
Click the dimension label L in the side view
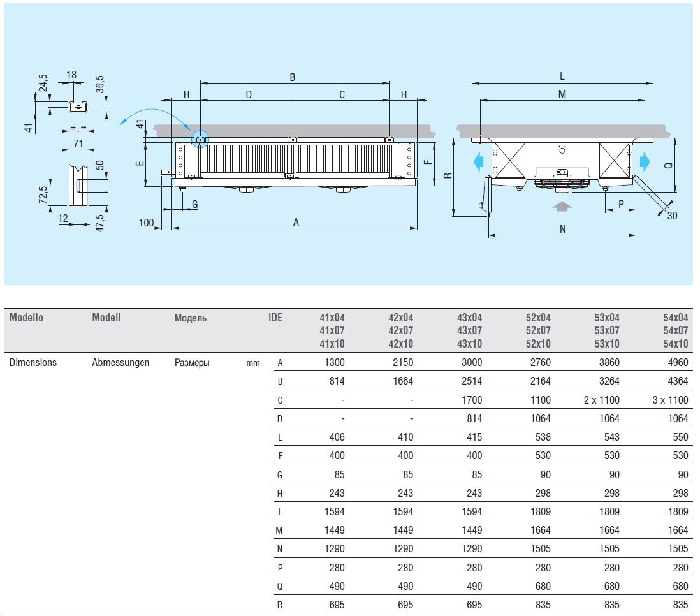(562, 76)
